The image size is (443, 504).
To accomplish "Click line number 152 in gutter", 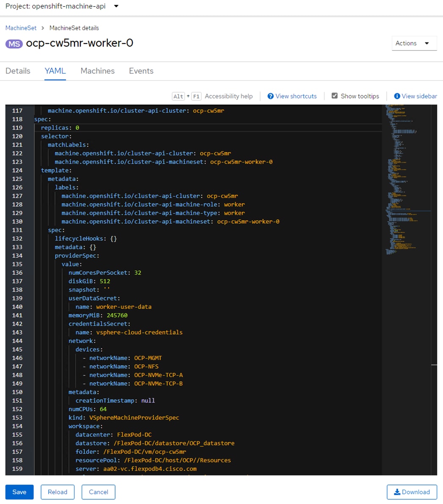I will (17, 409).
